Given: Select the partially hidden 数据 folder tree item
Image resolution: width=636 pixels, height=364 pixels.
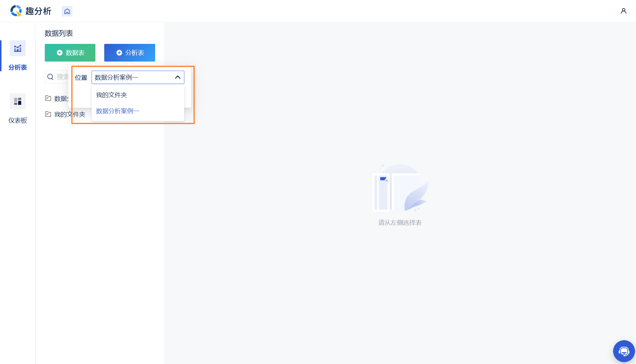Looking at the screenshot, I should click(61, 99).
